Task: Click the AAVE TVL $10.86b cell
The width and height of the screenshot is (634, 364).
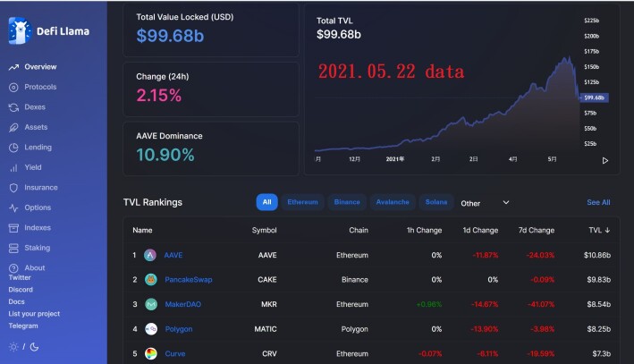Action: (597, 255)
